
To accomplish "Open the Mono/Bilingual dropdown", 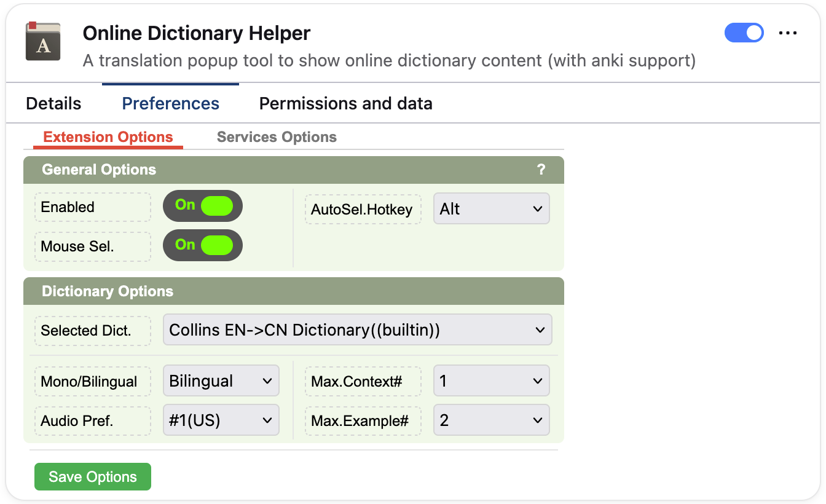I will tap(221, 381).
